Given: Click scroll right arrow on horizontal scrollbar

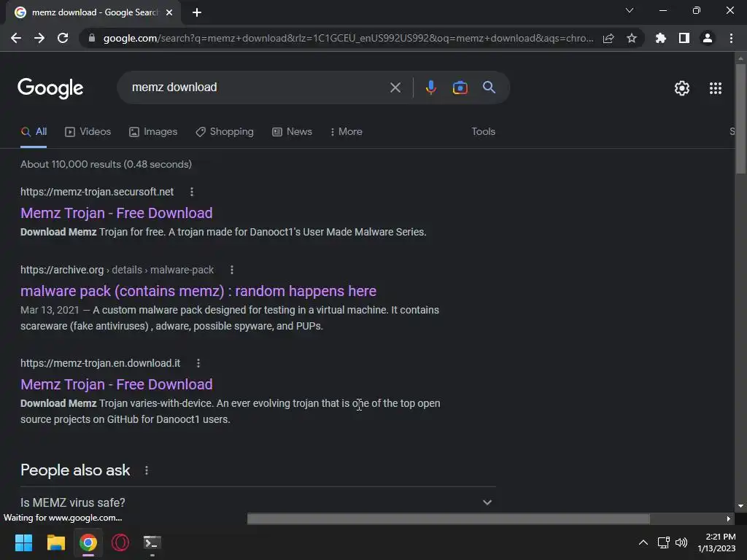Looking at the screenshot, I should pyautogui.click(x=729, y=518).
